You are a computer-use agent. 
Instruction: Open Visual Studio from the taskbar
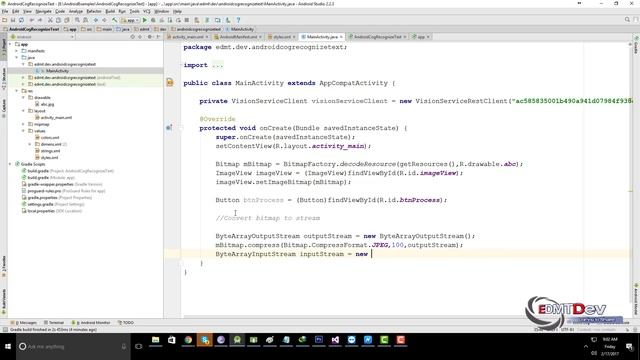pos(335,340)
